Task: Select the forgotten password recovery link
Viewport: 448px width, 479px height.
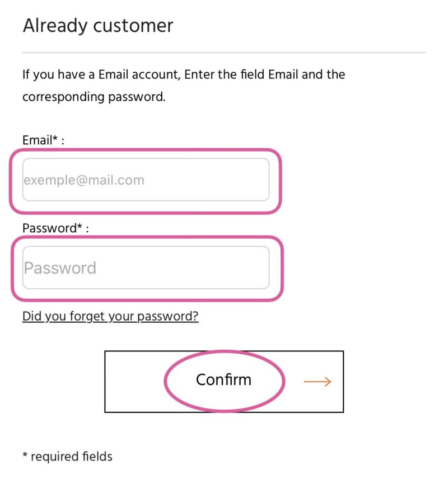Action: (110, 316)
